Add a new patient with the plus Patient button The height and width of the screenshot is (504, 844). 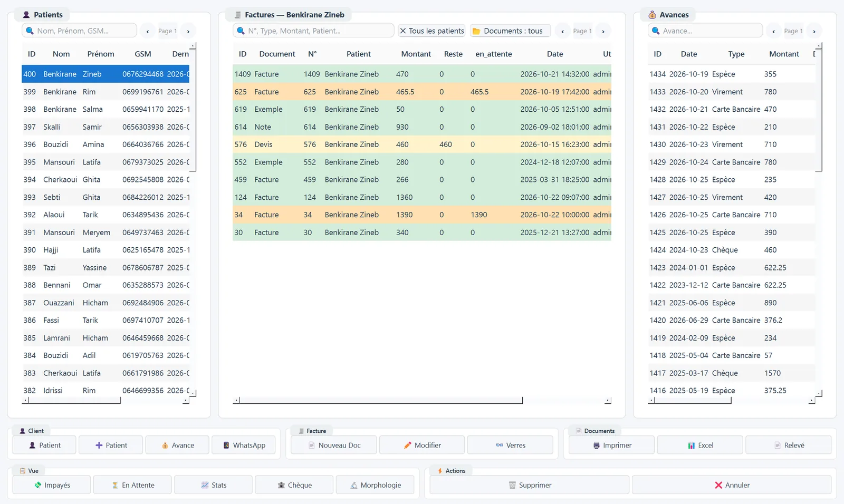pyautogui.click(x=111, y=445)
